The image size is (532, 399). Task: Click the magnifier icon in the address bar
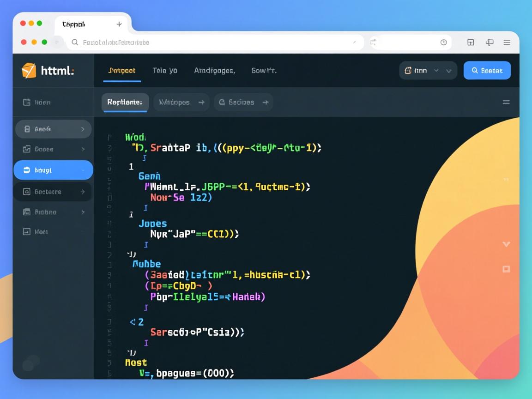(75, 42)
